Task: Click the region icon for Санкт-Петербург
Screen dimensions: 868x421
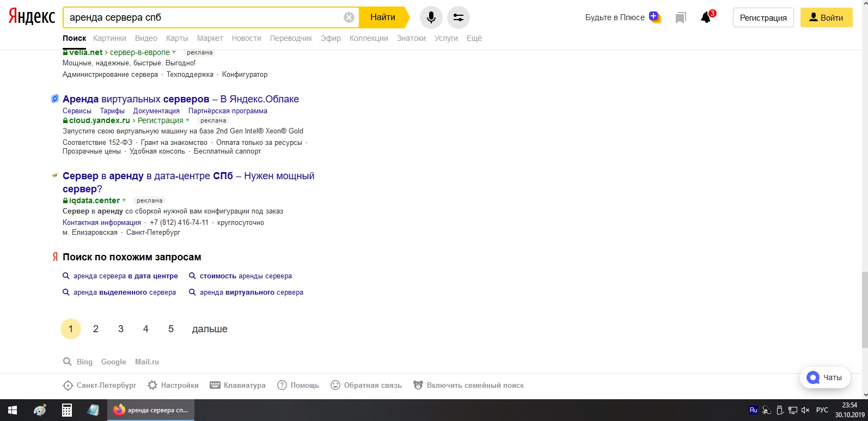Action: click(x=68, y=386)
